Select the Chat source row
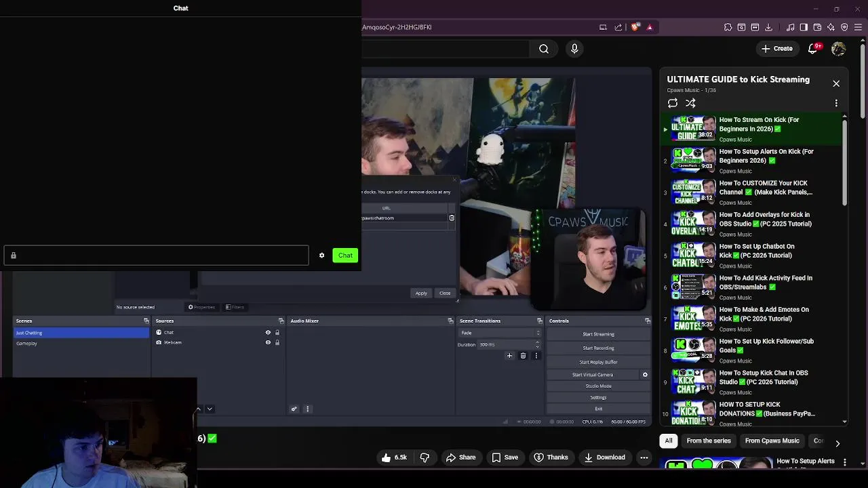 (218, 332)
